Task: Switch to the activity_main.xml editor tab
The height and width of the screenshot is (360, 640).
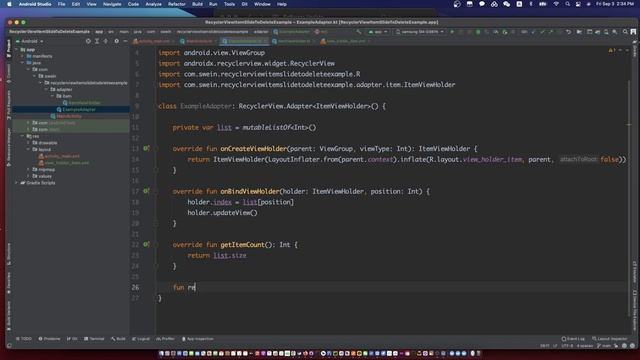Action: coord(154,41)
